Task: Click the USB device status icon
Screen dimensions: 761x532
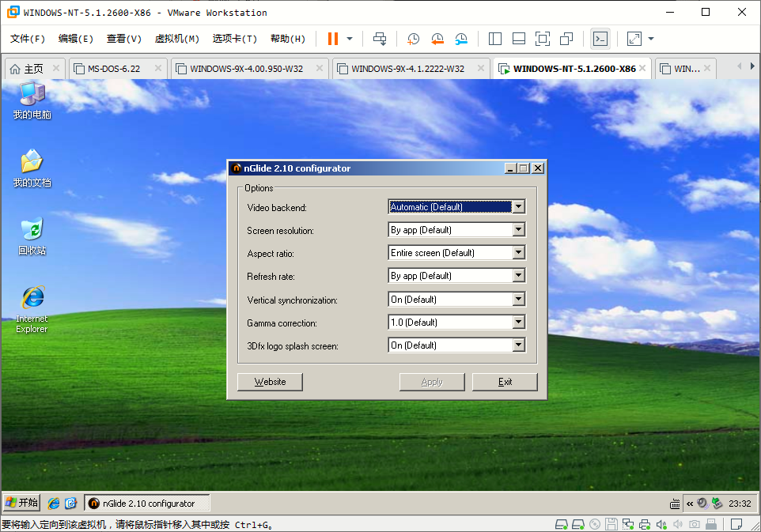Action: tap(711, 524)
